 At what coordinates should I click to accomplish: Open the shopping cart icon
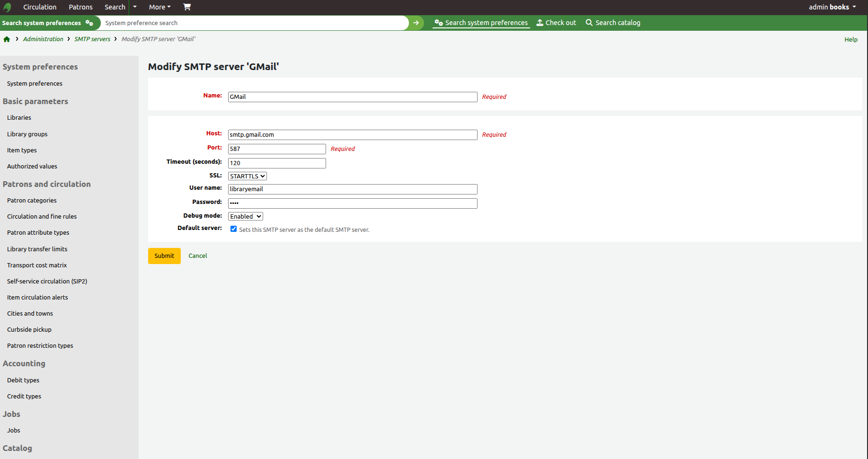click(x=187, y=7)
